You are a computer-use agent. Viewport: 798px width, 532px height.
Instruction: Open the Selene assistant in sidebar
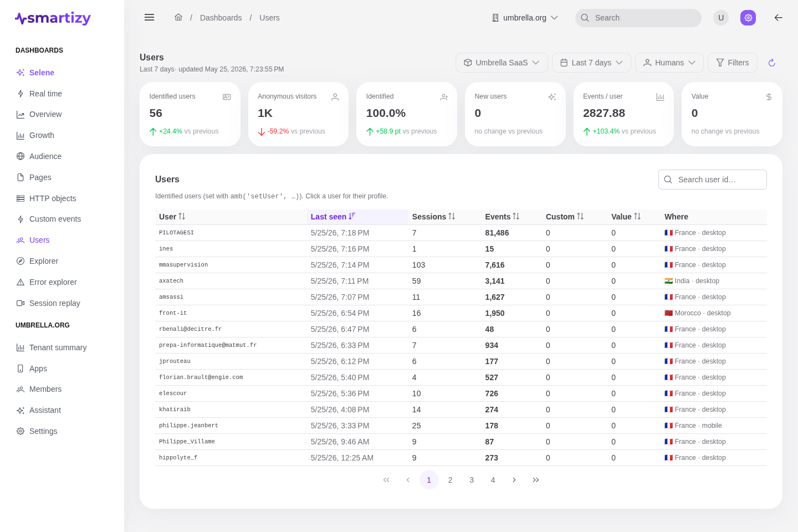click(x=62, y=73)
